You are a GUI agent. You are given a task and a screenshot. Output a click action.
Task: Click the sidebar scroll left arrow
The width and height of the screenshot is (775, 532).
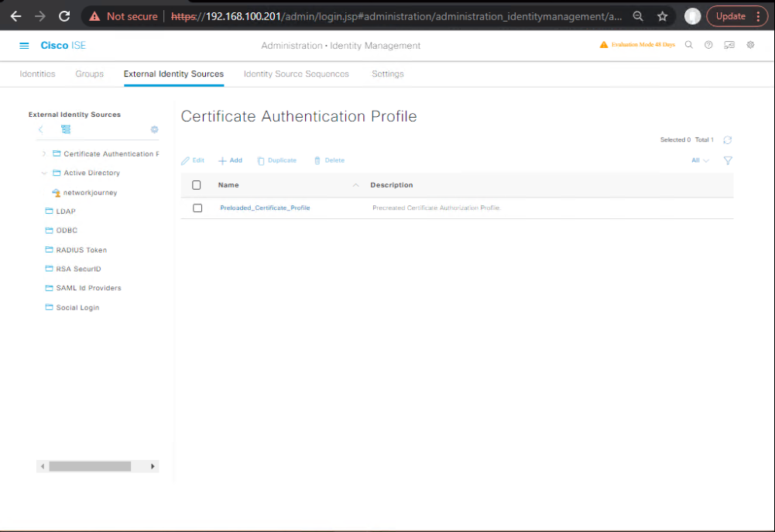tap(43, 466)
